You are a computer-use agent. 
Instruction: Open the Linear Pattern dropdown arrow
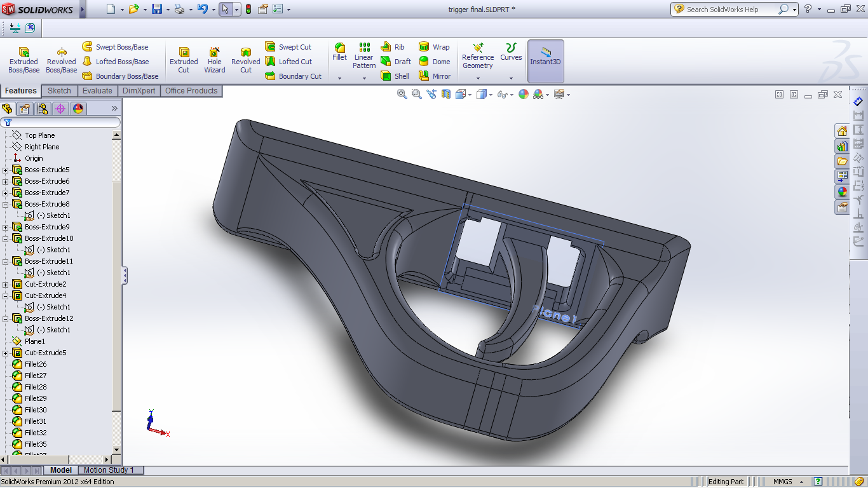tap(364, 78)
